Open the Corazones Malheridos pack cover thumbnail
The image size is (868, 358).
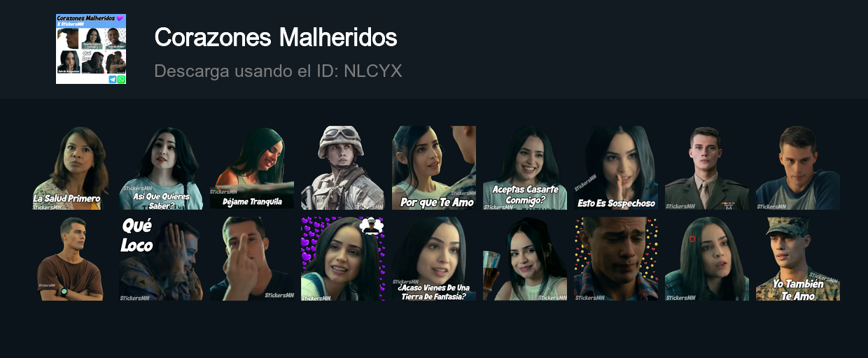click(91, 49)
